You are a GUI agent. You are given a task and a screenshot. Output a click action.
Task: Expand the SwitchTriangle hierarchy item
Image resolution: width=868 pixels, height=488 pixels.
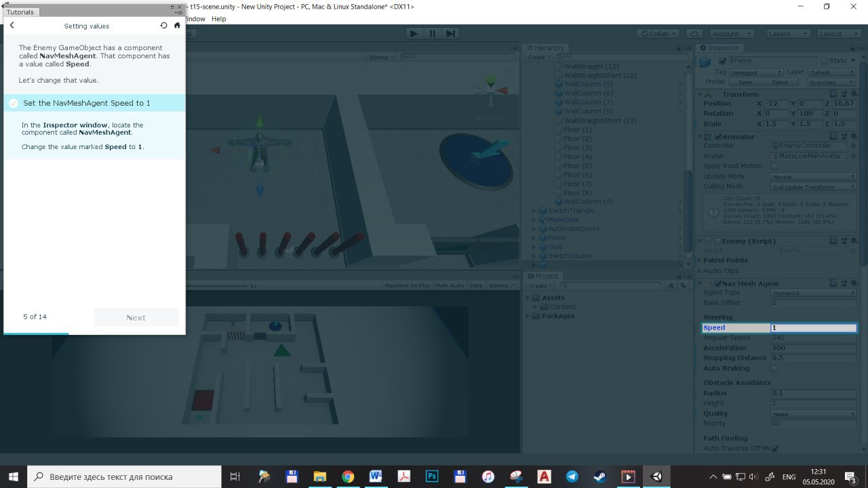[534, 211]
